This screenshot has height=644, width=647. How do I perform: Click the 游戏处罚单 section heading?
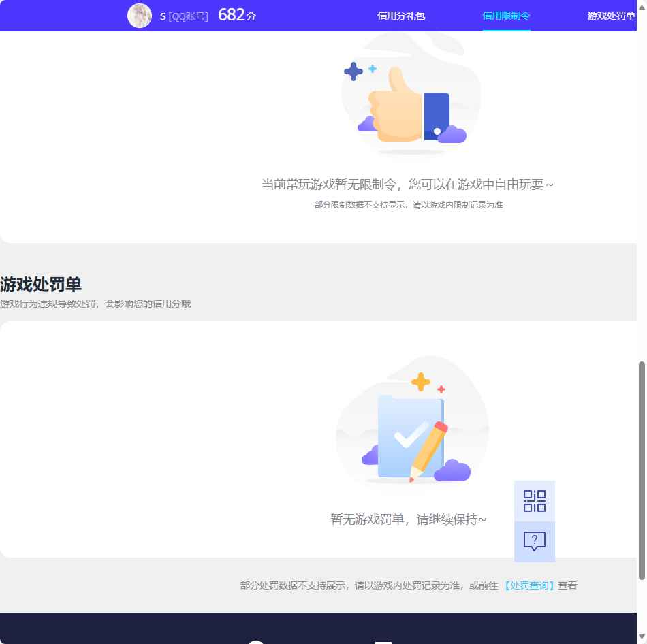(x=41, y=285)
